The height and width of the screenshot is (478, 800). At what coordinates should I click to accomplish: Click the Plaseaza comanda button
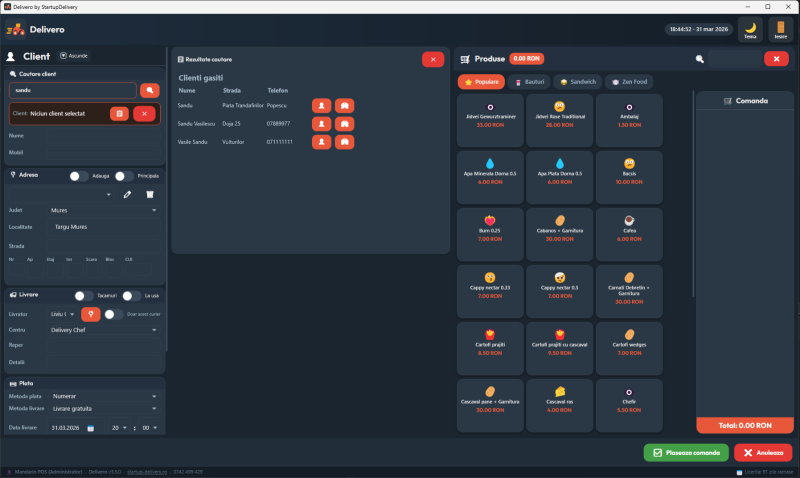click(x=686, y=453)
